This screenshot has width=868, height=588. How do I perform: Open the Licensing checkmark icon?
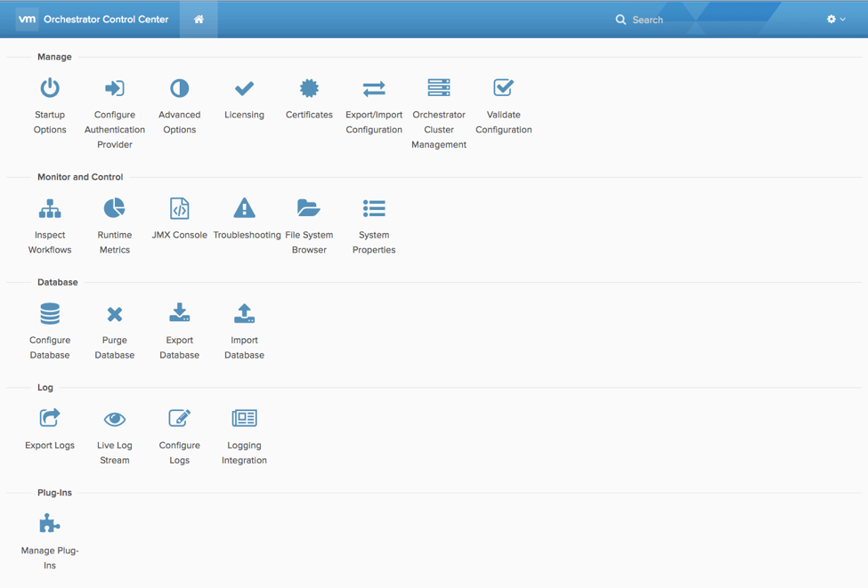244,88
